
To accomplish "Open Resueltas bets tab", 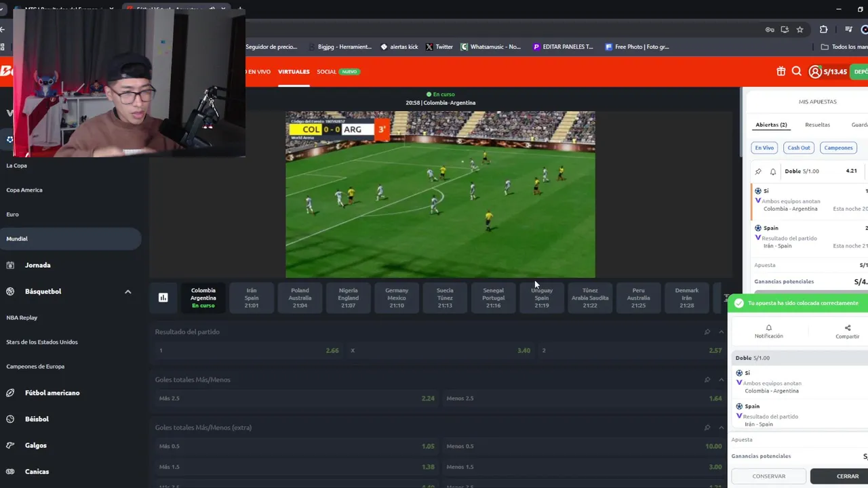I will (817, 125).
